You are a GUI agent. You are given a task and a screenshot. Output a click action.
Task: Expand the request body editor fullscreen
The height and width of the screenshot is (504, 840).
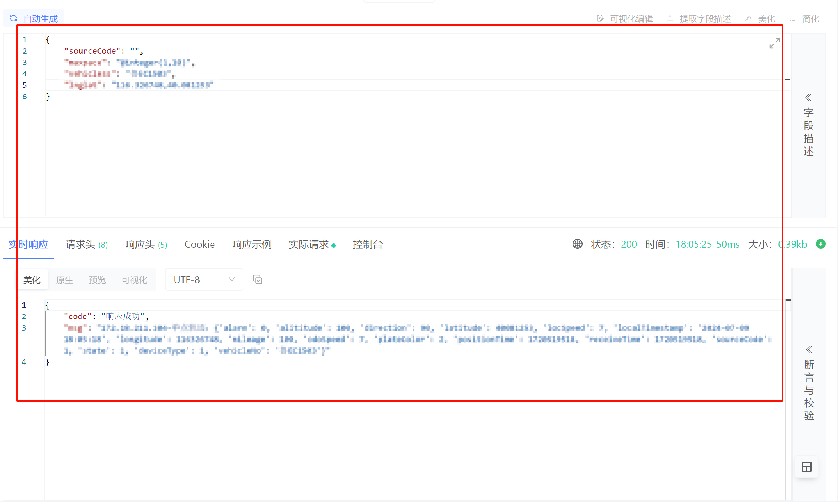(x=775, y=43)
